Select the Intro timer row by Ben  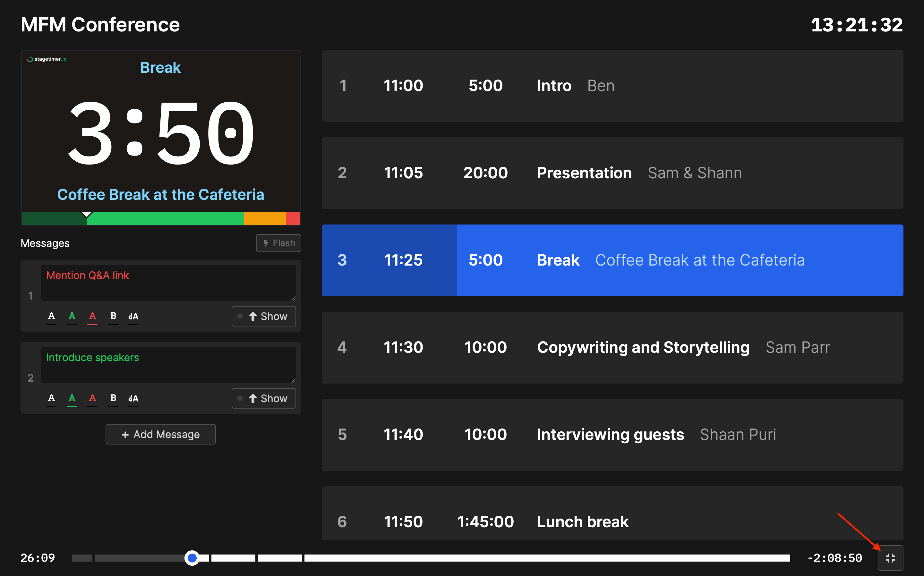(612, 86)
